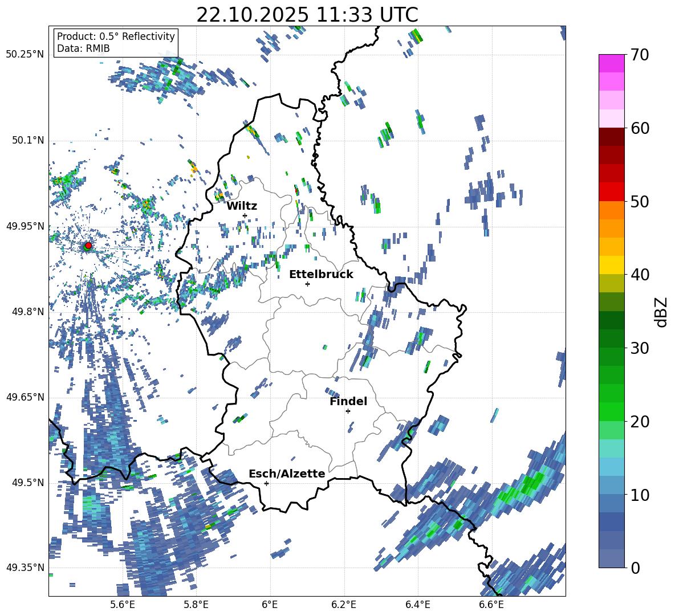
Task: Click the Wiltz location cross marker
Action: click(245, 215)
